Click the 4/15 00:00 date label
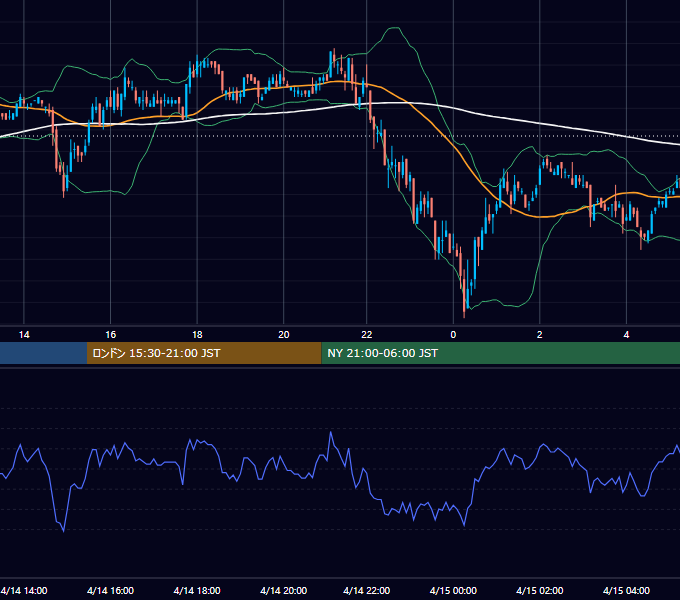 click(x=453, y=590)
